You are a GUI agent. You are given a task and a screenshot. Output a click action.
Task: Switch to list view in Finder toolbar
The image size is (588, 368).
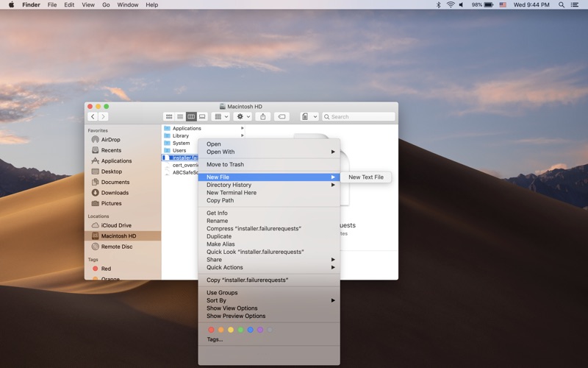pyautogui.click(x=180, y=117)
